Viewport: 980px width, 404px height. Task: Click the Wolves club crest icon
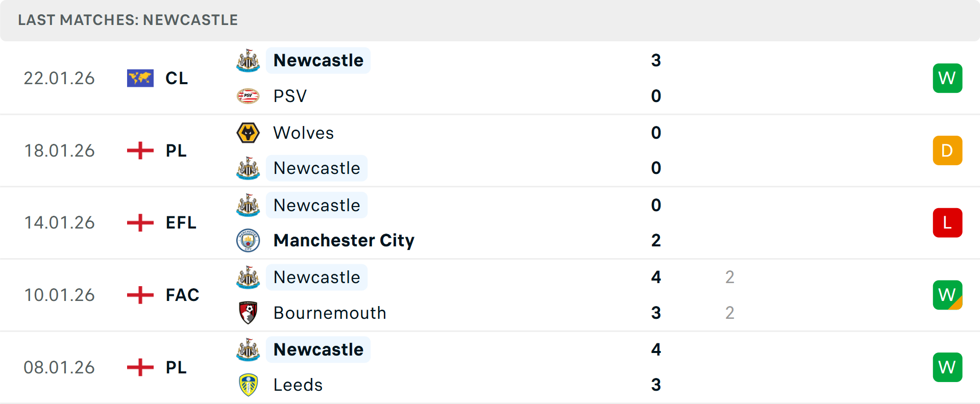click(248, 133)
